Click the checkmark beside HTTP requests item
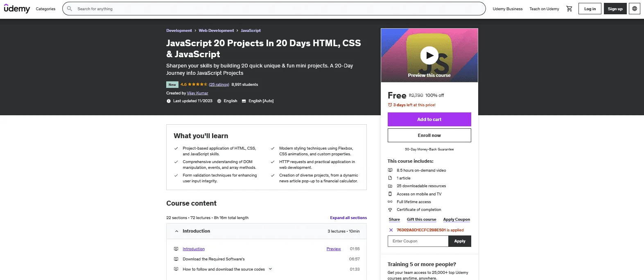Screen dimensions: 644x280 pos(273,162)
